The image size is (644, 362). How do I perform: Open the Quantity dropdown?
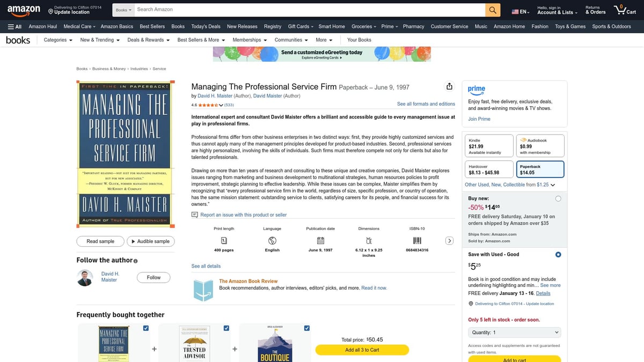(514, 332)
